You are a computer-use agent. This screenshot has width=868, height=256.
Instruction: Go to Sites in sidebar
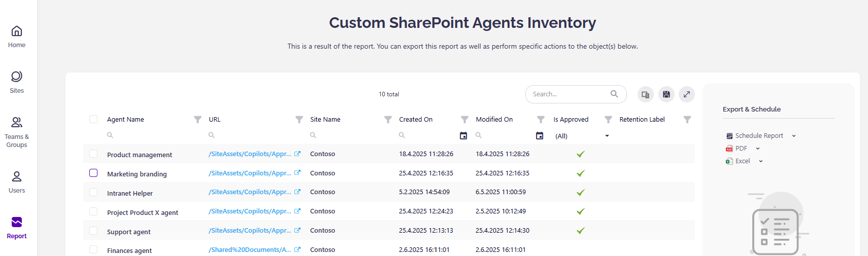pos(17,82)
